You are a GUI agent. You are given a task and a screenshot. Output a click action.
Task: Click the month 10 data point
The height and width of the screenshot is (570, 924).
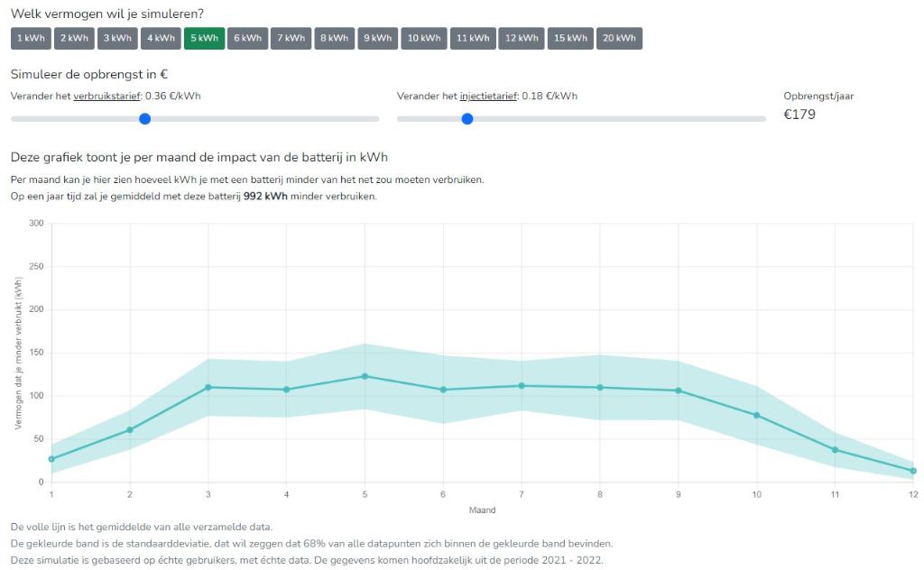756,415
